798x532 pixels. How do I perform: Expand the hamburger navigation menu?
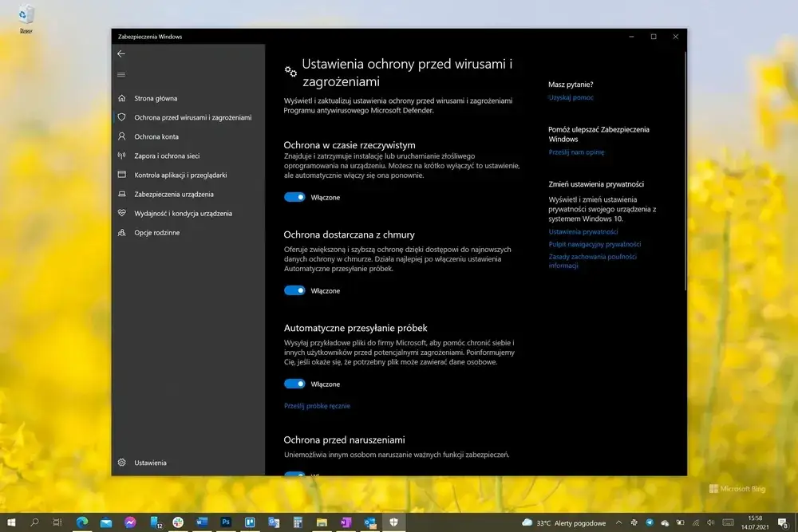point(121,74)
